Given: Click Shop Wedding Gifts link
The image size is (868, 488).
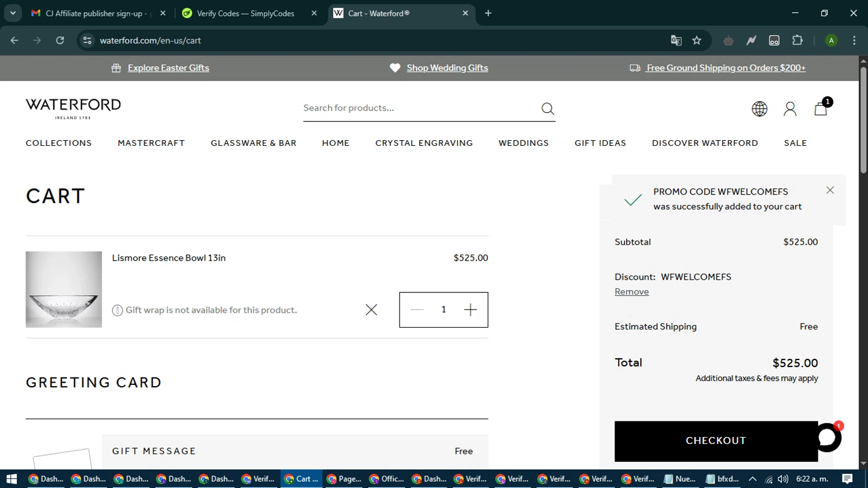Looking at the screenshot, I should click(447, 68).
